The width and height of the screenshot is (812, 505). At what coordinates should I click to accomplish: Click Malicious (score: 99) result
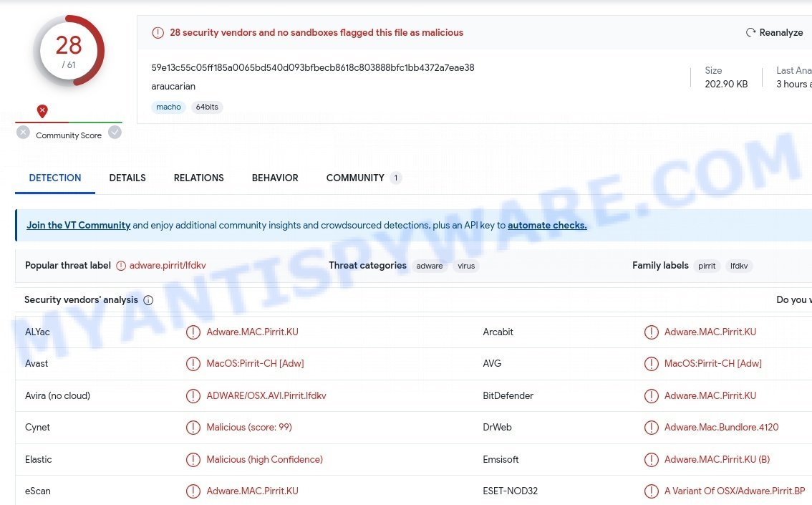(249, 428)
